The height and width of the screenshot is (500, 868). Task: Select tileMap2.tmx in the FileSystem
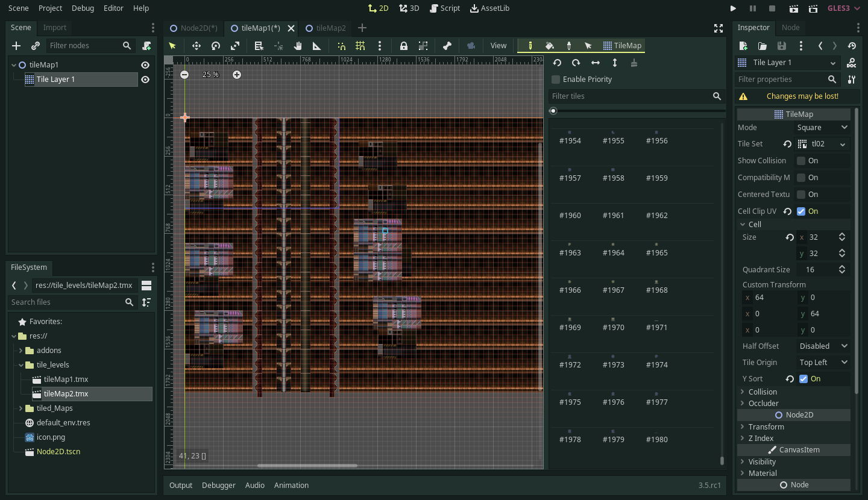[x=66, y=393]
